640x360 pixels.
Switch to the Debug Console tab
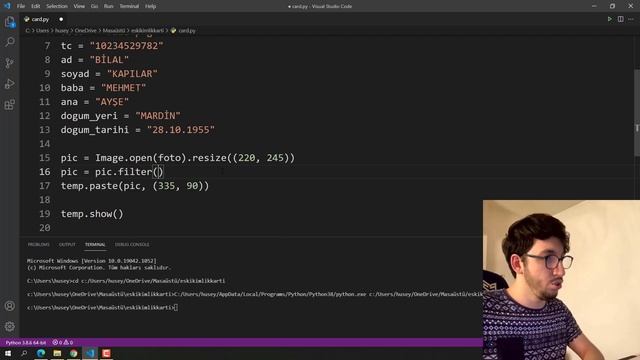[132, 244]
